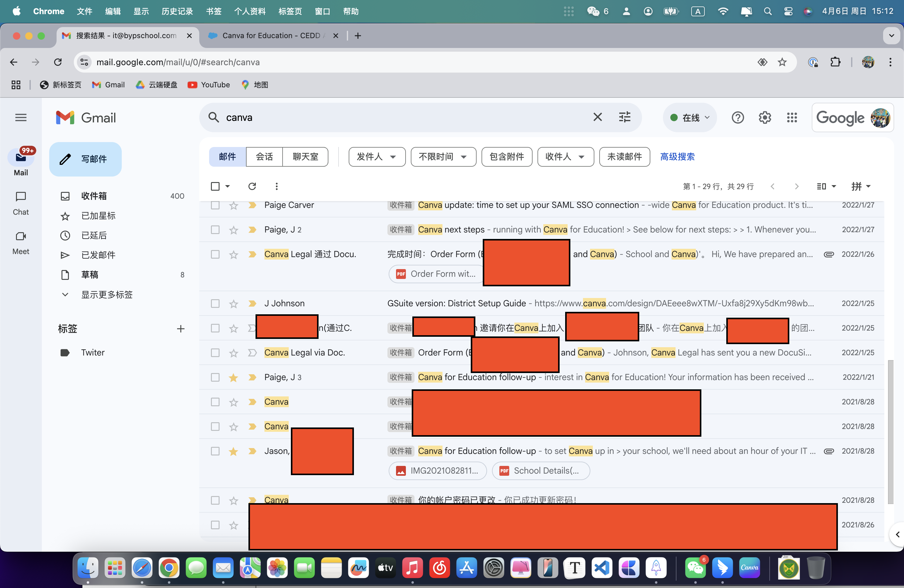The image size is (904, 588).
Task: Open WeChat from the Dock
Action: pos(696,568)
